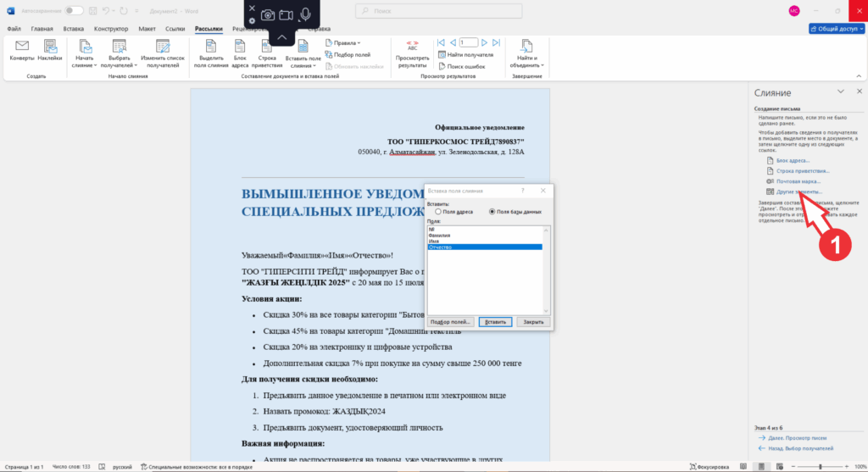Click the help question mark in dialog

522,191
